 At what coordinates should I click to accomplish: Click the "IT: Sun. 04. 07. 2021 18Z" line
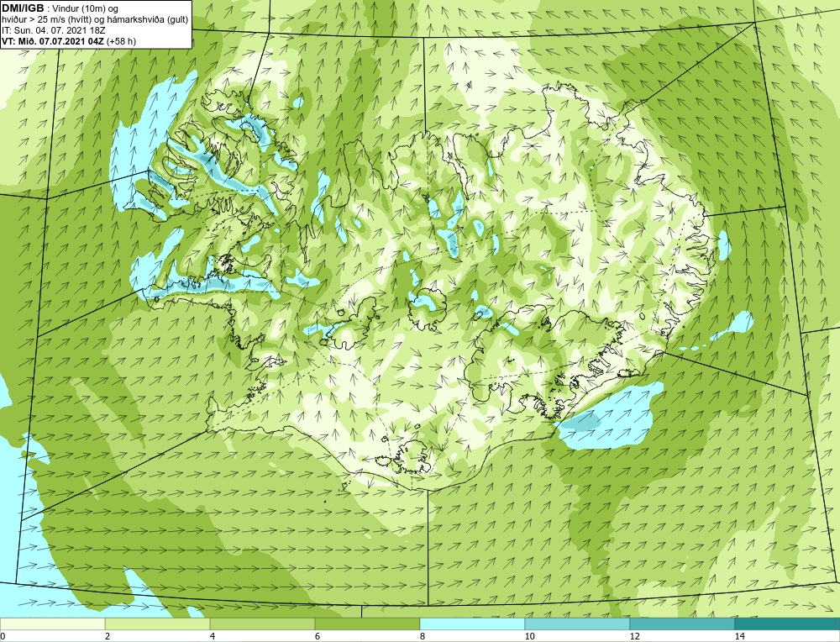[54, 30]
